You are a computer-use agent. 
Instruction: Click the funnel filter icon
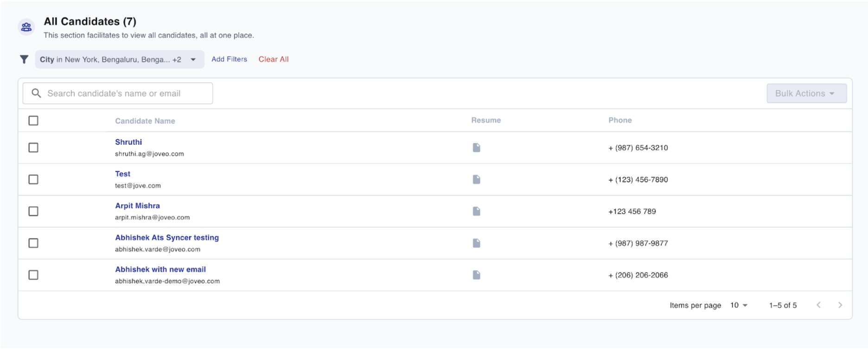[24, 59]
